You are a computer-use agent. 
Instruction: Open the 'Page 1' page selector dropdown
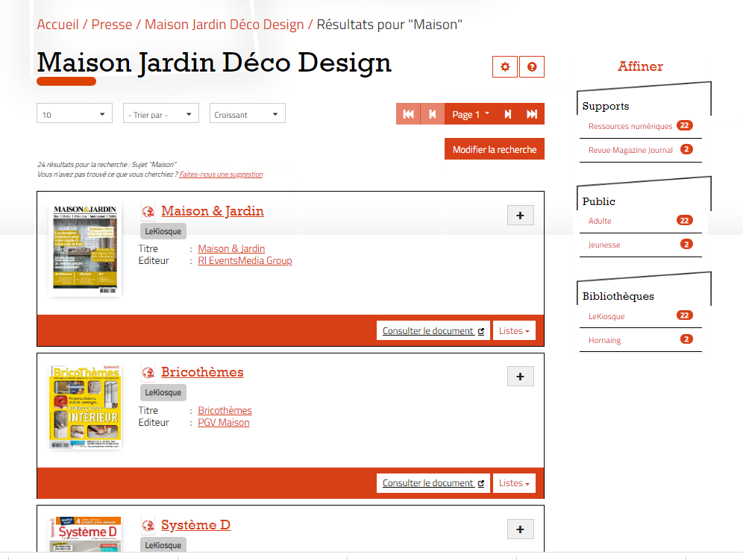471,114
